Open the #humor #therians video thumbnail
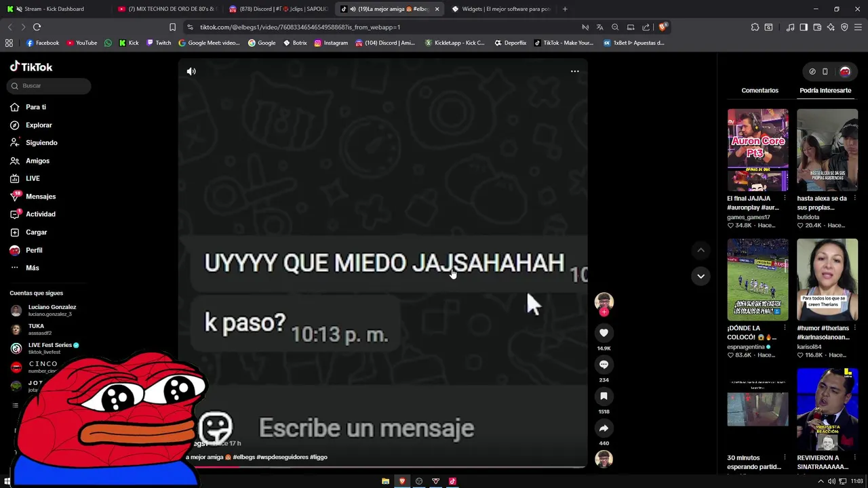The image size is (868, 488). pyautogui.click(x=827, y=279)
